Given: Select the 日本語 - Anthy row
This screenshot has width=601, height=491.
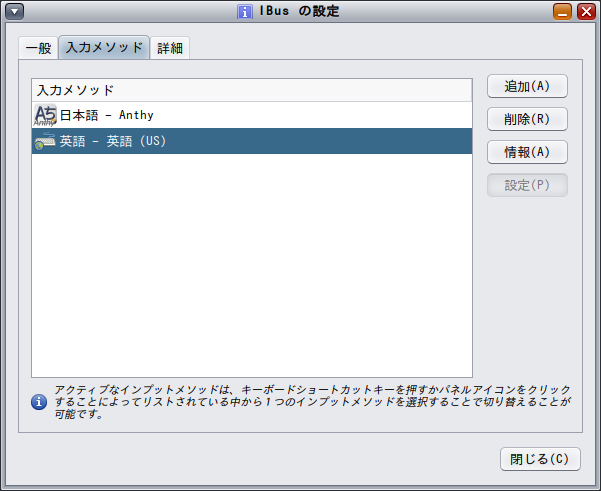Looking at the screenshot, I should (252, 115).
